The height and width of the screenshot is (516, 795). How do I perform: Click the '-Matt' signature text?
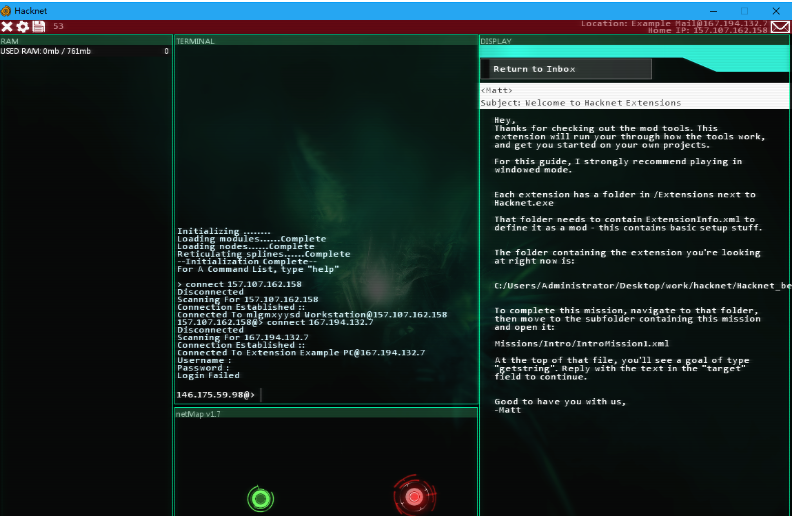[x=508, y=410]
